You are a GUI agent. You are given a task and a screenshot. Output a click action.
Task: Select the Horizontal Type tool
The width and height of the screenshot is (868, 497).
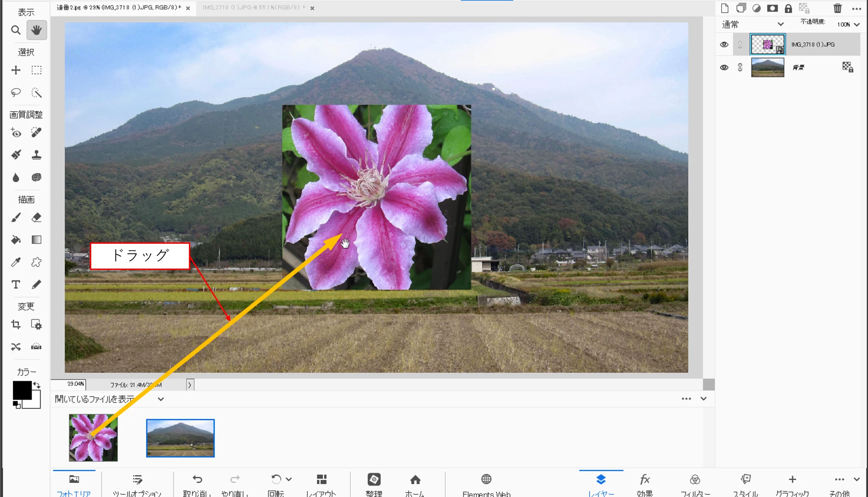click(x=16, y=284)
